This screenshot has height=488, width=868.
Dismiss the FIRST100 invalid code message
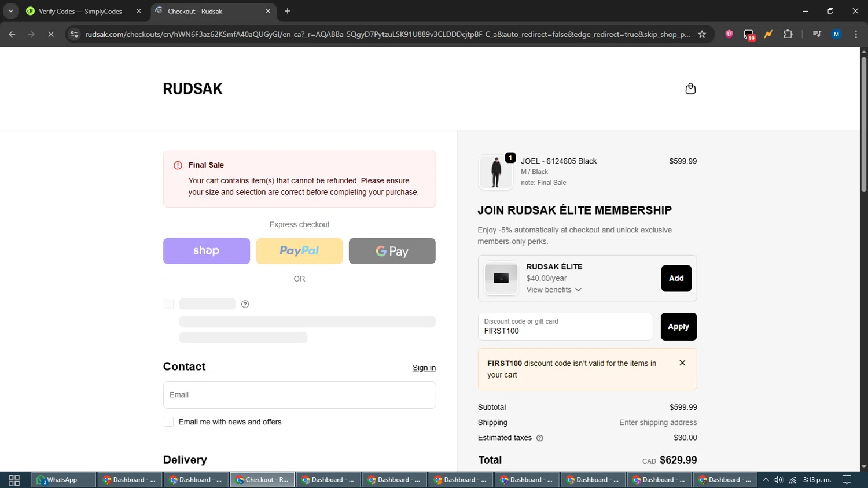tap(682, 363)
